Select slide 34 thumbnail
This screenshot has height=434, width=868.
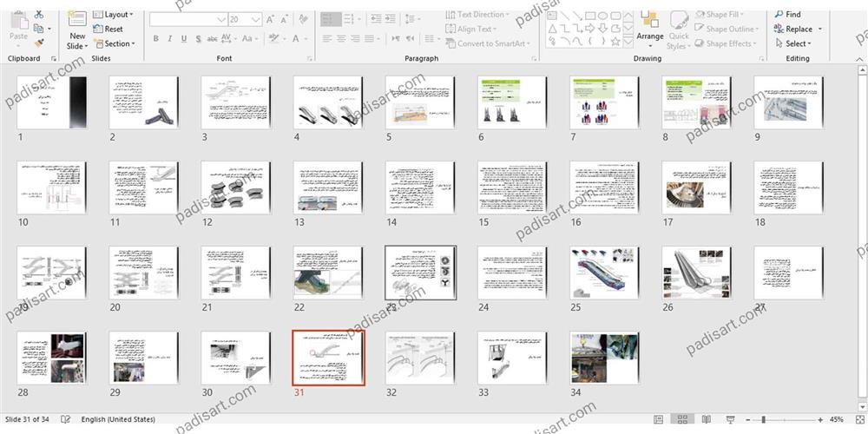604,358
